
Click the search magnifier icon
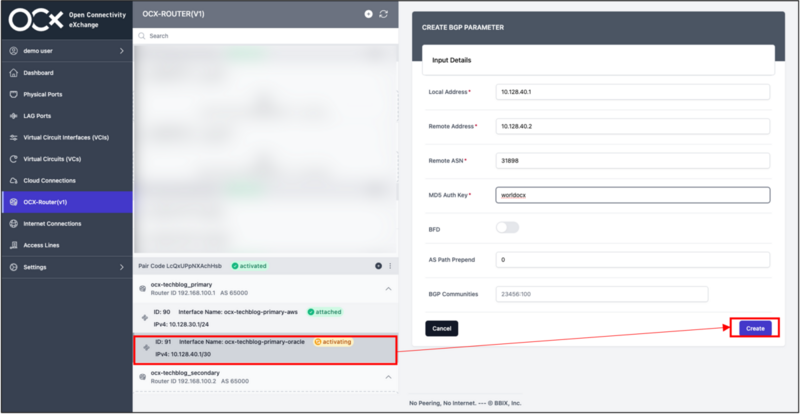coord(142,36)
